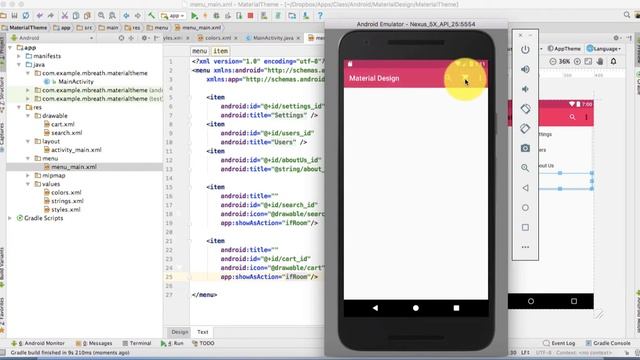Image resolution: width=640 pixels, height=360 pixels.
Task: Raise volume in emulator sidebar
Action: [525, 69]
